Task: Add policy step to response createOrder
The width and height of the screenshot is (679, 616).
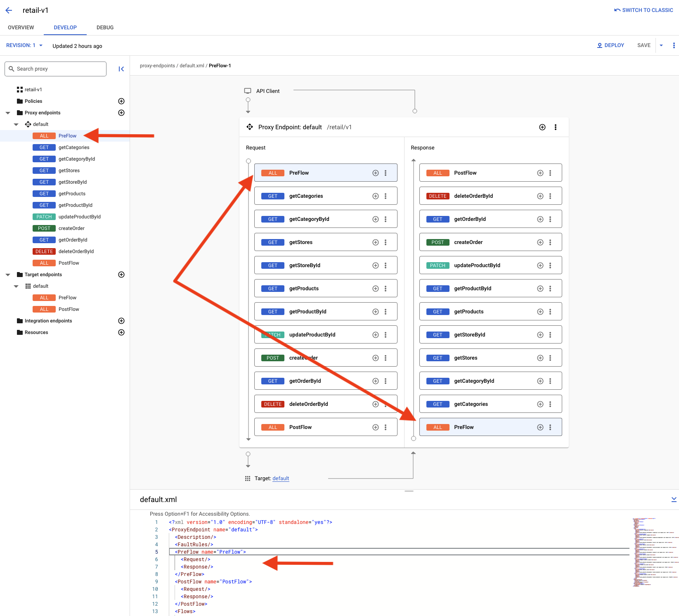Action: [540, 242]
